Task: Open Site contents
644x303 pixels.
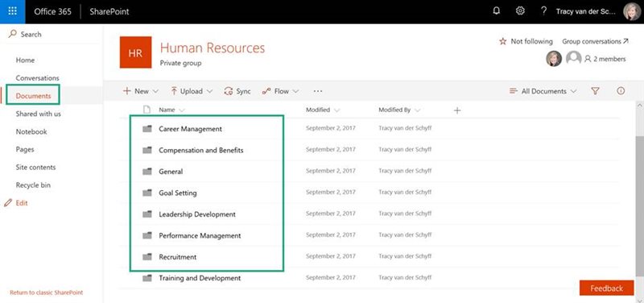Action: click(x=35, y=168)
